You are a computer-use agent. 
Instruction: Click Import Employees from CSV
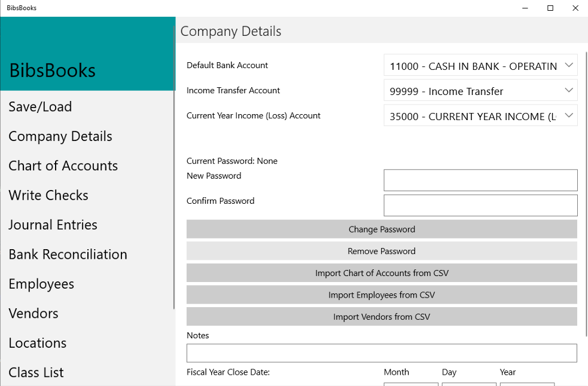(x=382, y=295)
